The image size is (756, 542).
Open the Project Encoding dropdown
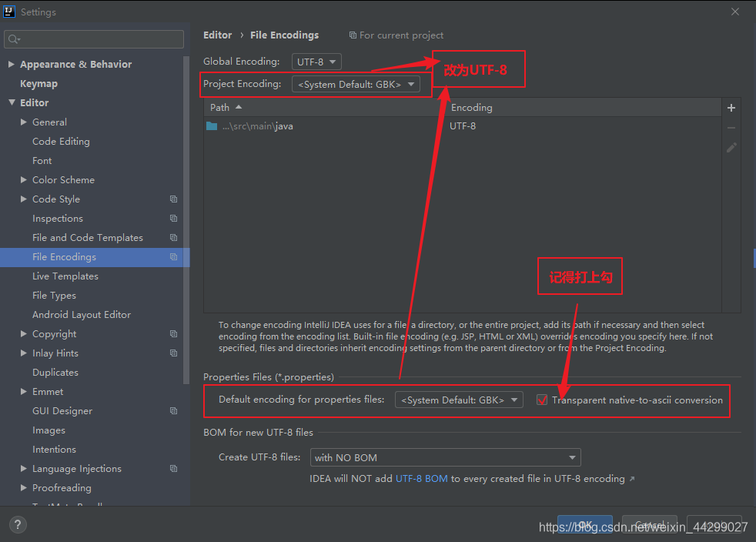point(356,84)
